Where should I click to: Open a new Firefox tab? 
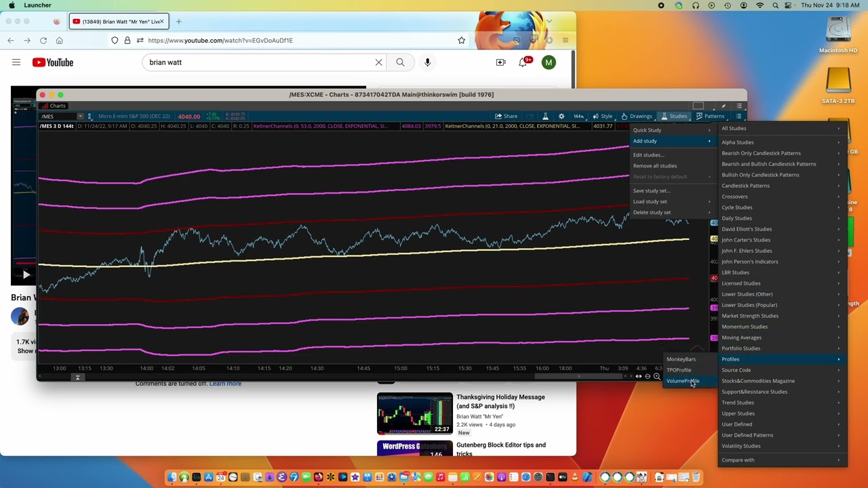point(178,22)
